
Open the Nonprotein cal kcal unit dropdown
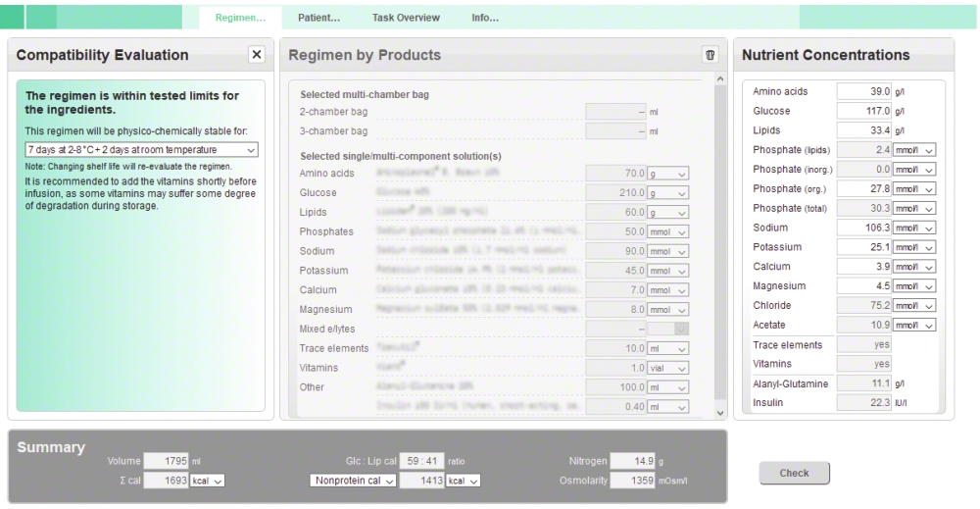tap(464, 481)
